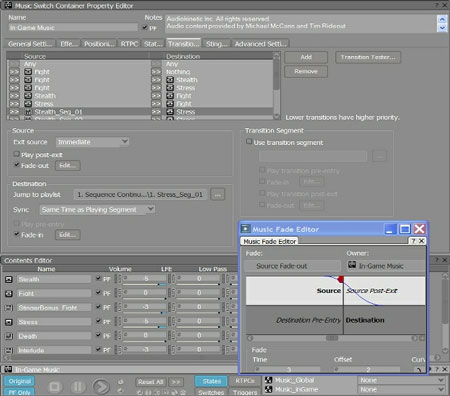Click the Stealth_Seg_01 source segment icon
The width and height of the screenshot is (450, 396).
click(28, 112)
